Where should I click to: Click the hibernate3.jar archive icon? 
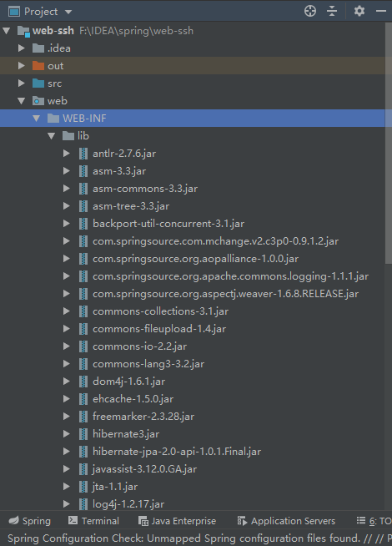[x=83, y=434]
